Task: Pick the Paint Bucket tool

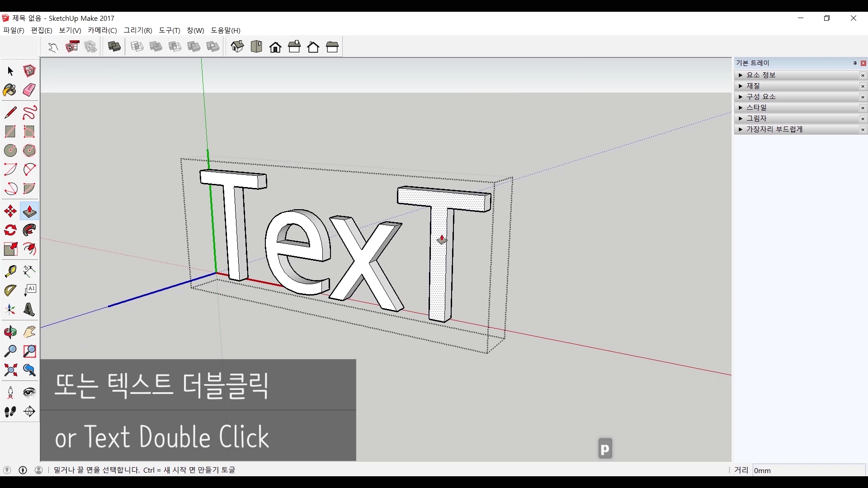Action: (9, 90)
